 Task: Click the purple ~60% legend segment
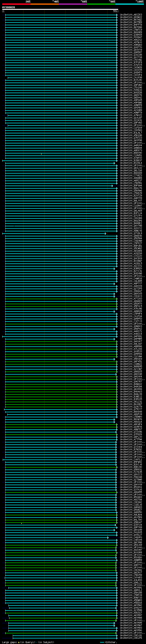click(73, 4)
